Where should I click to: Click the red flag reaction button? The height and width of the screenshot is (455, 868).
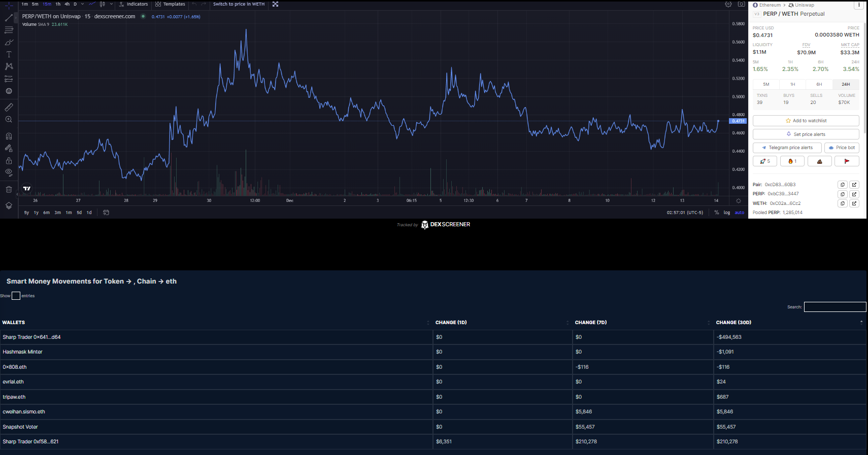pyautogui.click(x=847, y=161)
